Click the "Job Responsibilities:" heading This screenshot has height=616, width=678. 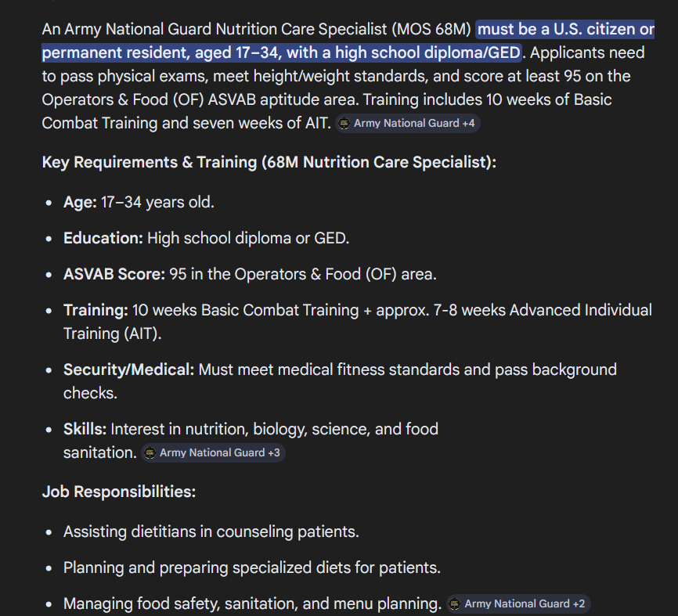pyautogui.click(x=119, y=492)
